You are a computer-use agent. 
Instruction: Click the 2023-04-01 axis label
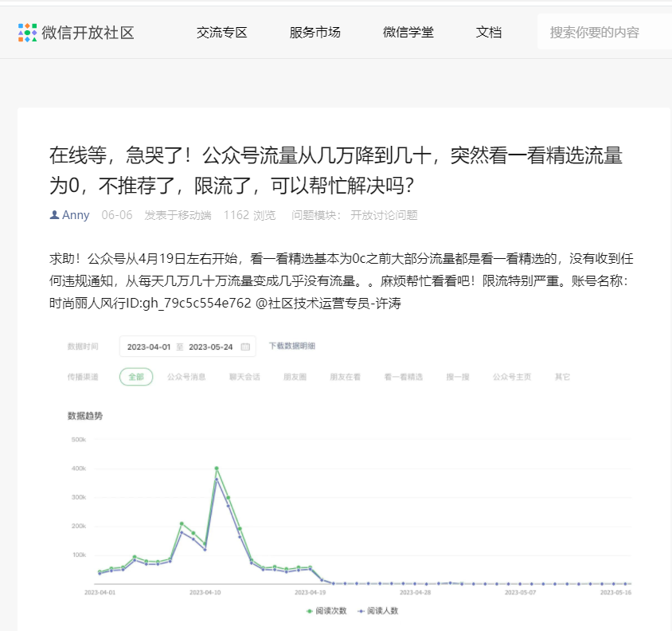pos(100,593)
